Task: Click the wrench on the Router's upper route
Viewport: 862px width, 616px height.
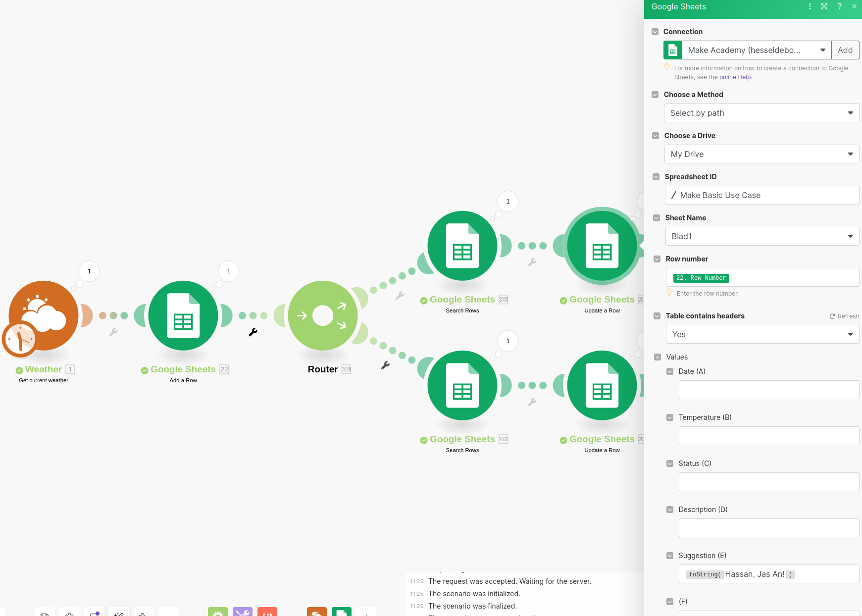Action: (x=400, y=296)
